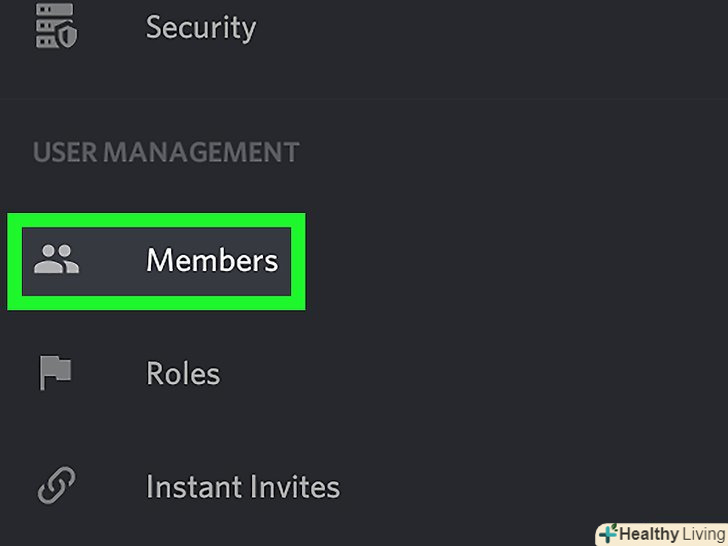This screenshot has width=728, height=546.
Task: Click the USER MANAGEMENT section header
Action: pos(165,153)
